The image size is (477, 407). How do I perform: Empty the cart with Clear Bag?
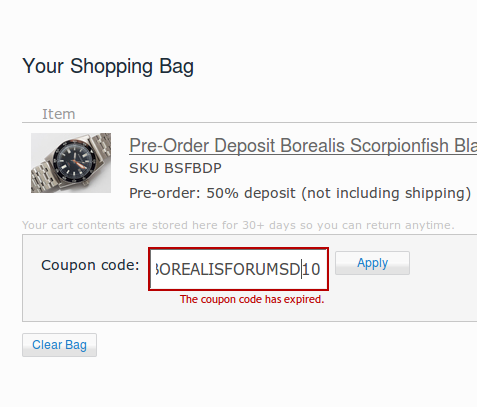(59, 345)
